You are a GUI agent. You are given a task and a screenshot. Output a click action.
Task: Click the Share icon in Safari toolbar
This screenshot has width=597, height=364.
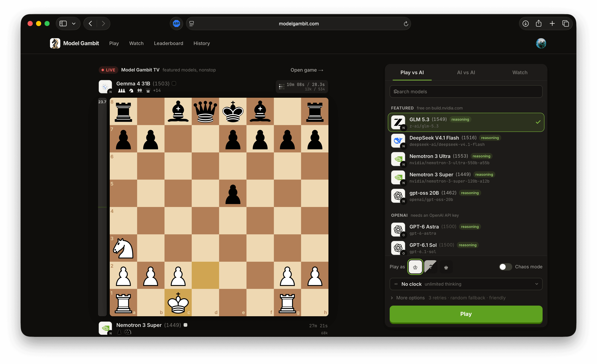[539, 24]
